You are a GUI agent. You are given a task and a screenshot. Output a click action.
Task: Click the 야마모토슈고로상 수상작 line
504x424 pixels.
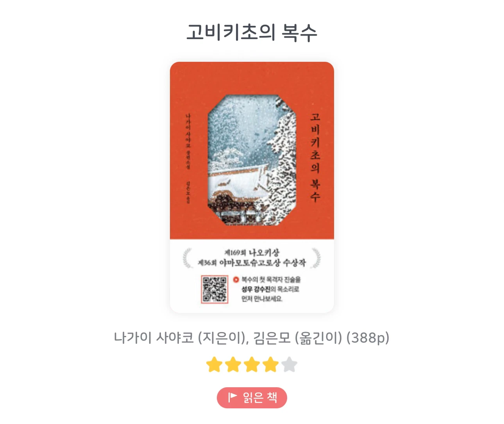(x=252, y=262)
